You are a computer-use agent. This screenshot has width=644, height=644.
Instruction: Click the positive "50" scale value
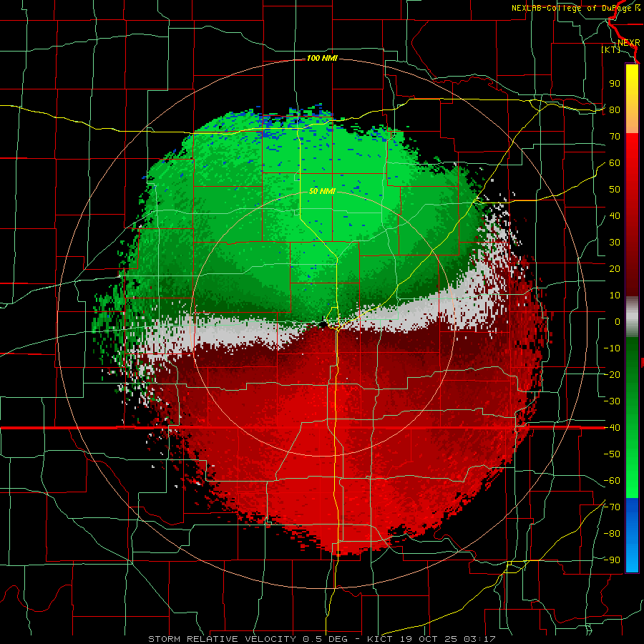[x=615, y=190]
